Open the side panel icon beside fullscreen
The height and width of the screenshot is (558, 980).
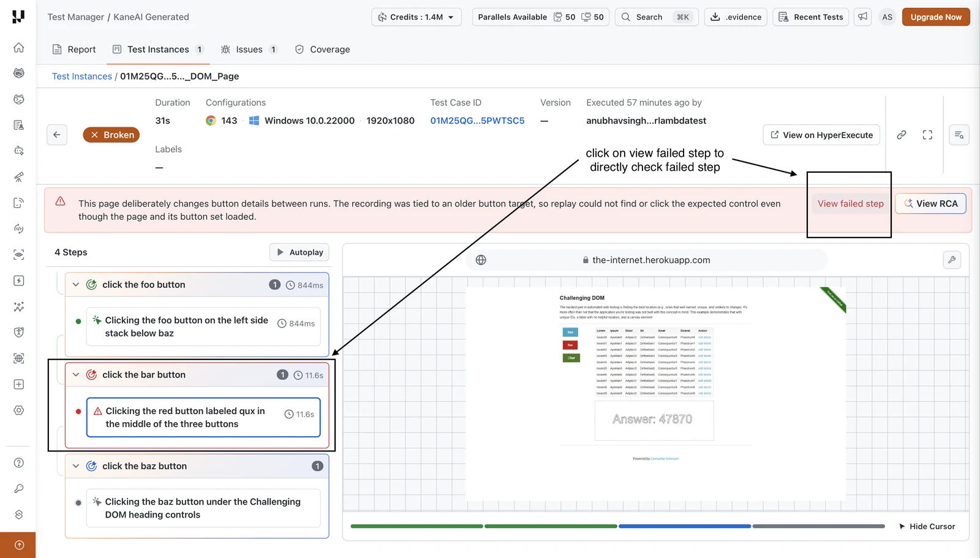(959, 135)
